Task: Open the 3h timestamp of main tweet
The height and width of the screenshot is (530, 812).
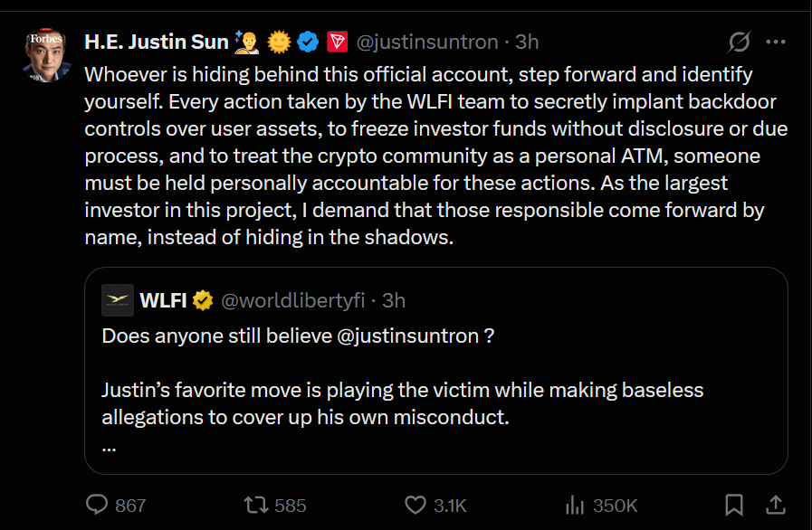Action: [527, 42]
